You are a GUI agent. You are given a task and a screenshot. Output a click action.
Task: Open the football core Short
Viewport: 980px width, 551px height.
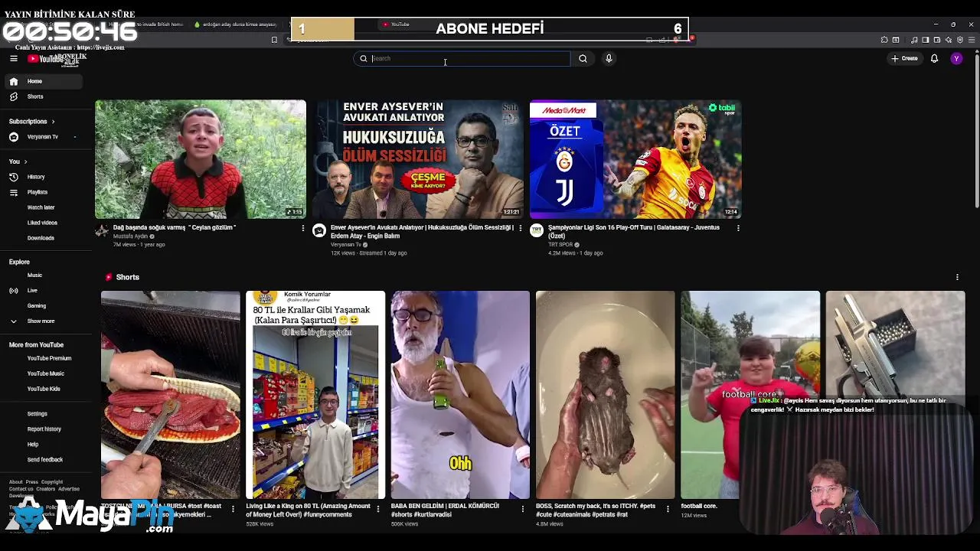(x=750, y=395)
